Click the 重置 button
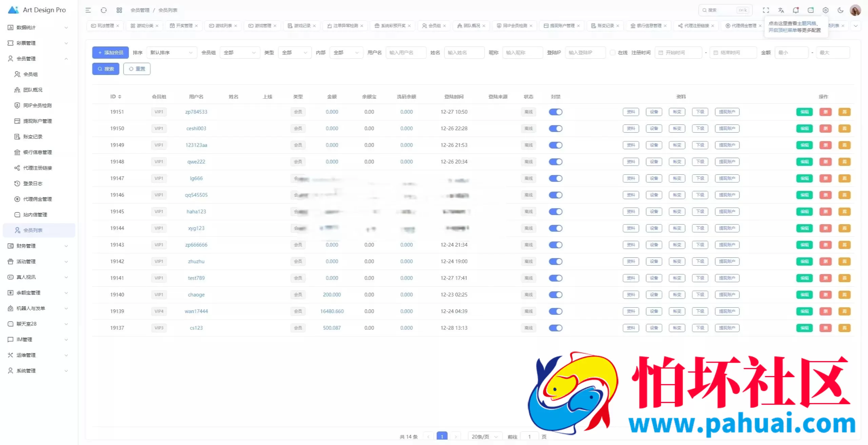Screen dimensions: 868x445 (137, 69)
